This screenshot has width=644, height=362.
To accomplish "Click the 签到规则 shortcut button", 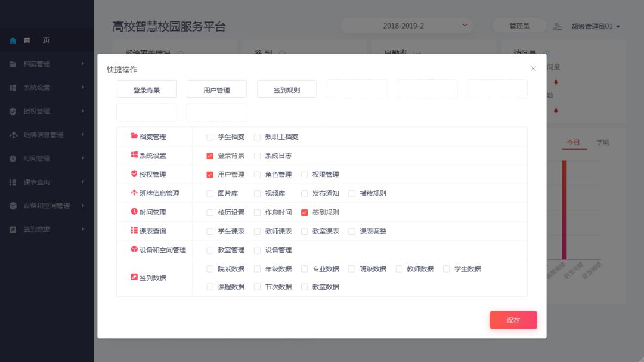I will [x=287, y=90].
